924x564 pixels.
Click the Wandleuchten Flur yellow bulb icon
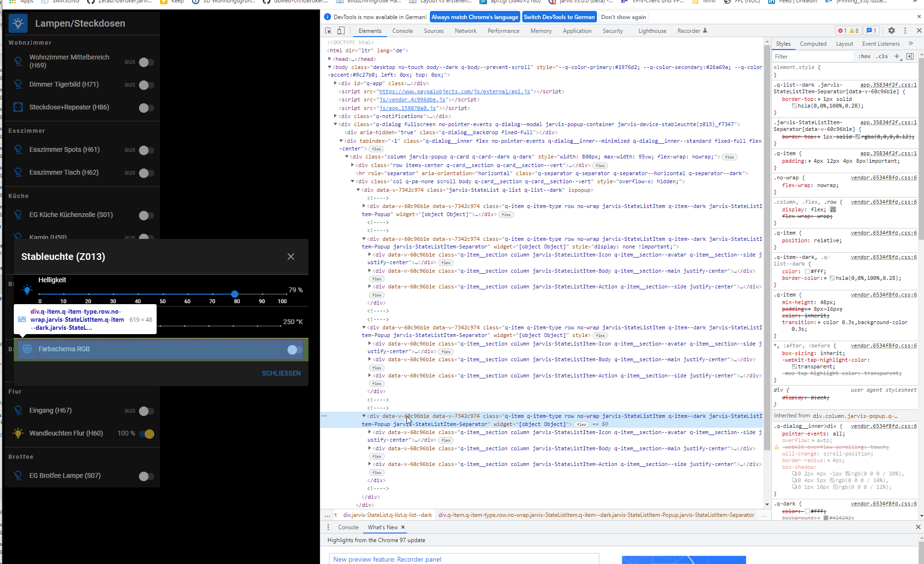[x=18, y=433]
